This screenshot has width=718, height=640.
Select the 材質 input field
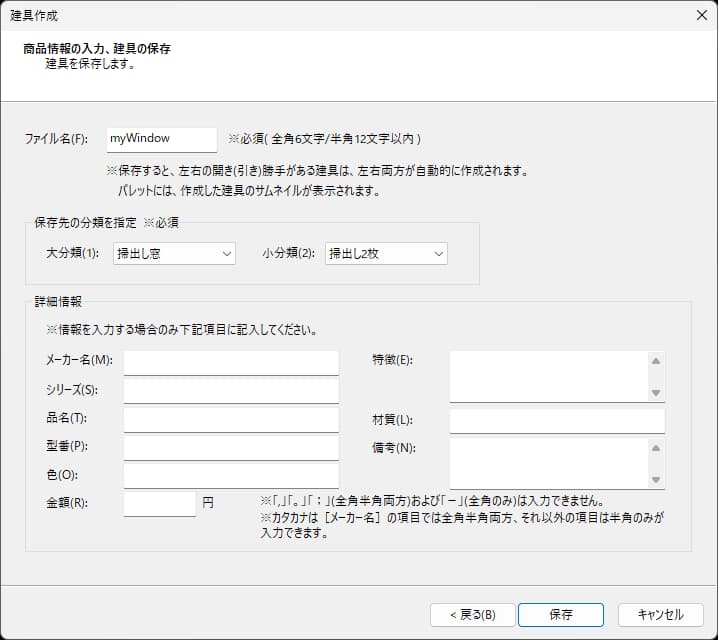click(x=557, y=421)
